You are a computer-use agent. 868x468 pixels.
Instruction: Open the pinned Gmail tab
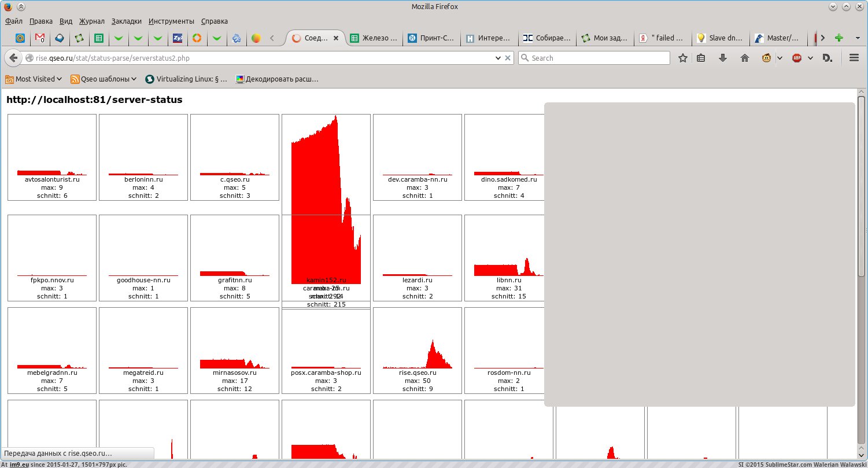[39, 38]
